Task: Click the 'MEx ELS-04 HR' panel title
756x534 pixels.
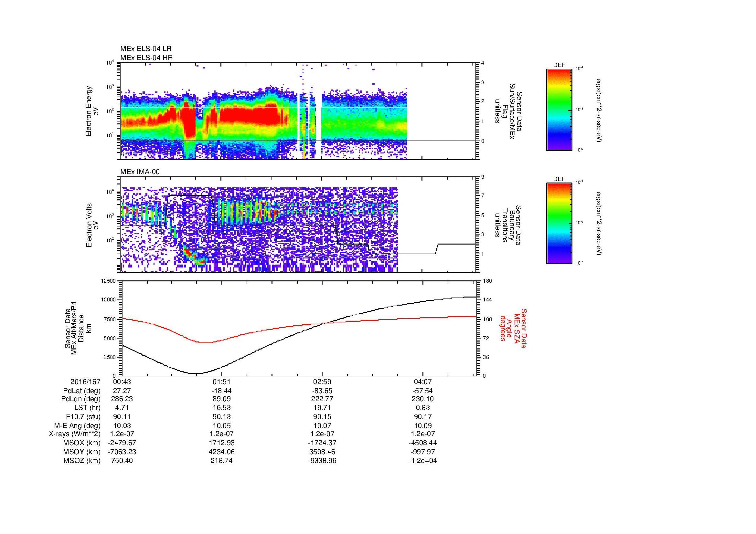Action: (146, 58)
